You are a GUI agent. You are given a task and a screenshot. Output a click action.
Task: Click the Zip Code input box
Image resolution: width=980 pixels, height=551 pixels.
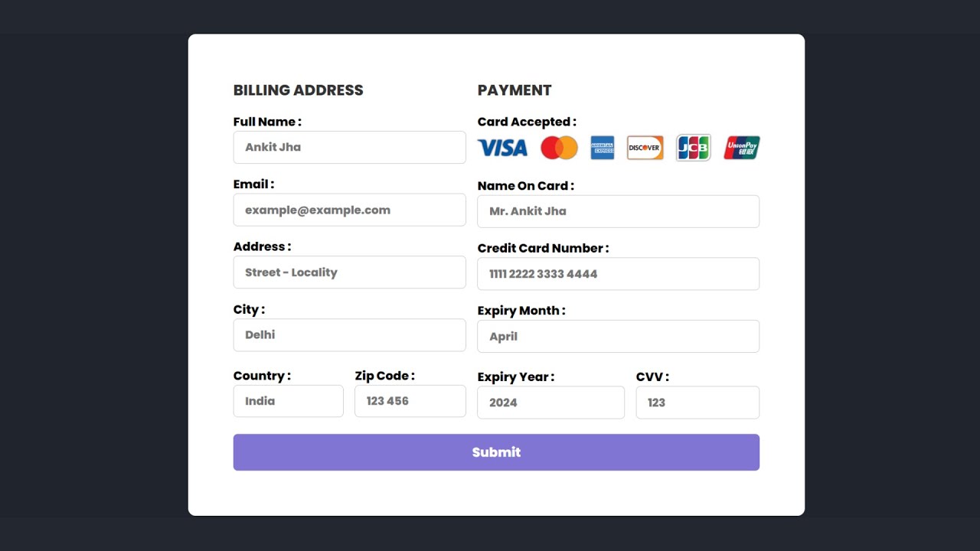point(410,401)
